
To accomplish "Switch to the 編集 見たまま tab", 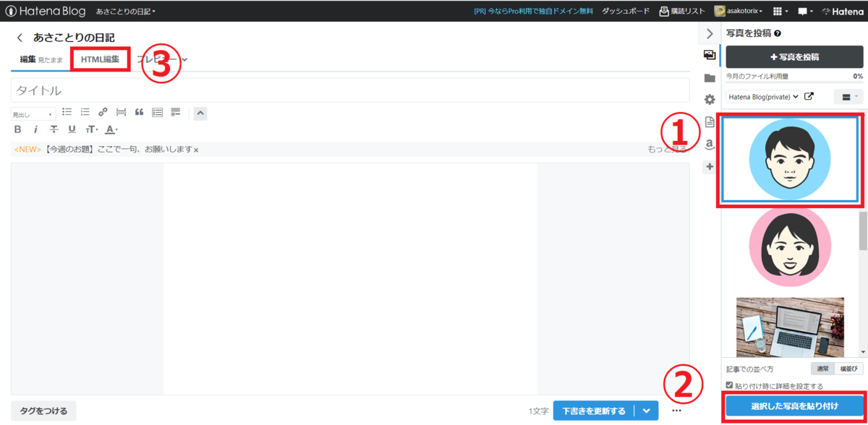I will 41,59.
